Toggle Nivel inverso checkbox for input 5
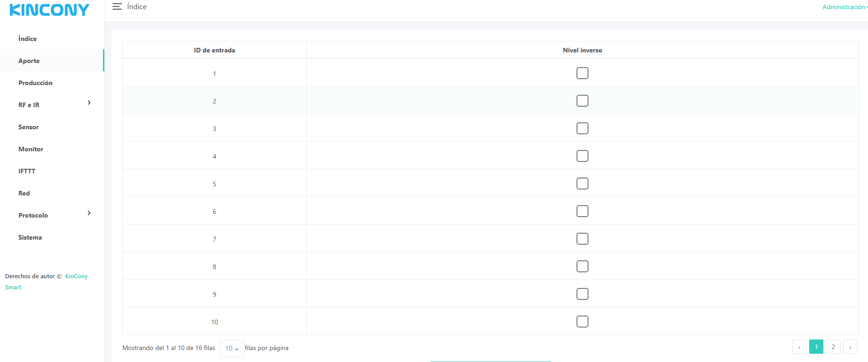Image resolution: width=868 pixels, height=362 pixels. pos(582,184)
